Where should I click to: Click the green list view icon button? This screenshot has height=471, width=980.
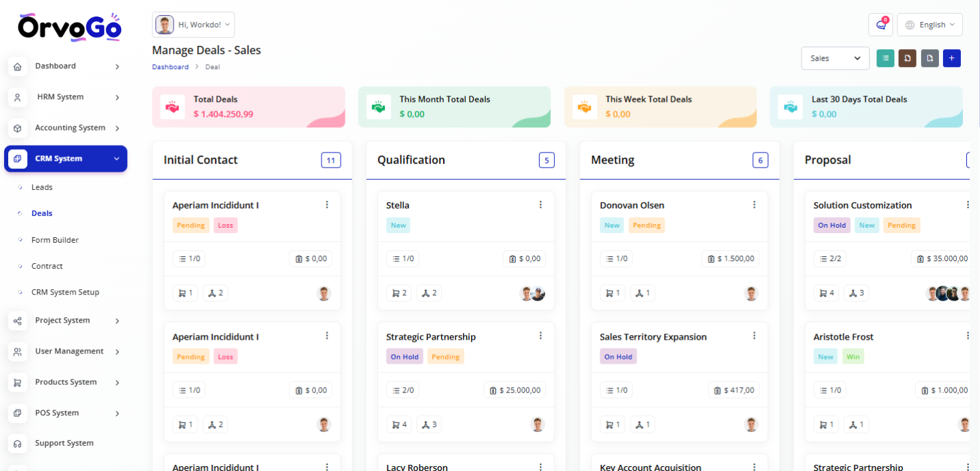click(x=886, y=58)
